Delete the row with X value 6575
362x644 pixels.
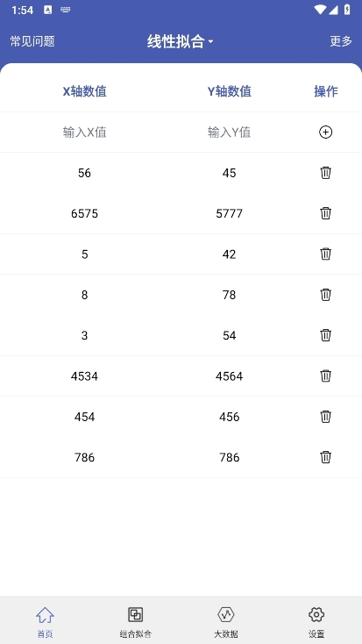(x=325, y=213)
